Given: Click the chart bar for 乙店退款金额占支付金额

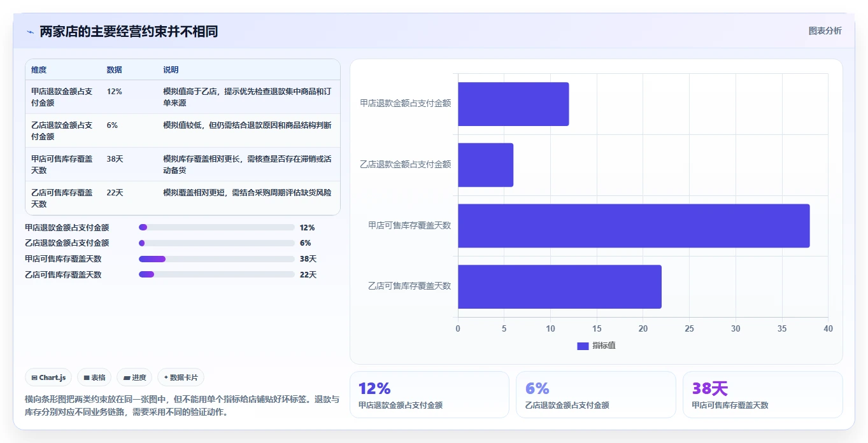Looking at the screenshot, I should pyautogui.click(x=485, y=165).
